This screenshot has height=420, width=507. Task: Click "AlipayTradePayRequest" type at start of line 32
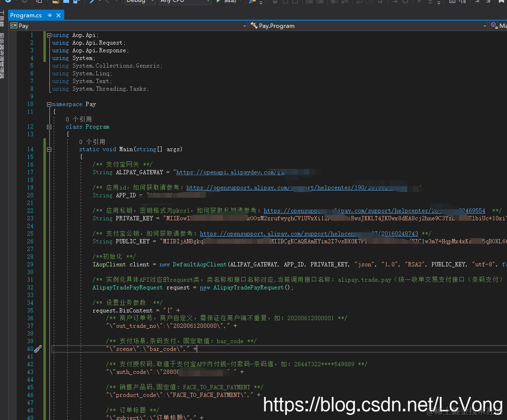pos(128,288)
